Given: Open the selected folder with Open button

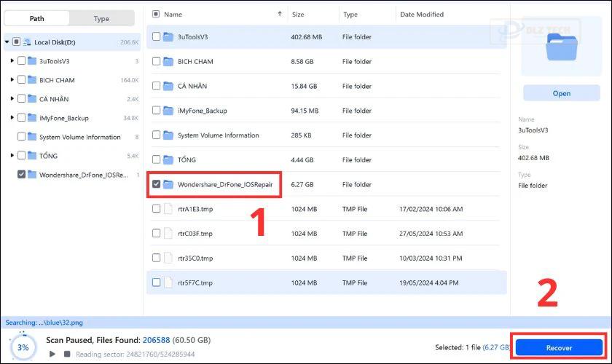Looking at the screenshot, I should [561, 93].
